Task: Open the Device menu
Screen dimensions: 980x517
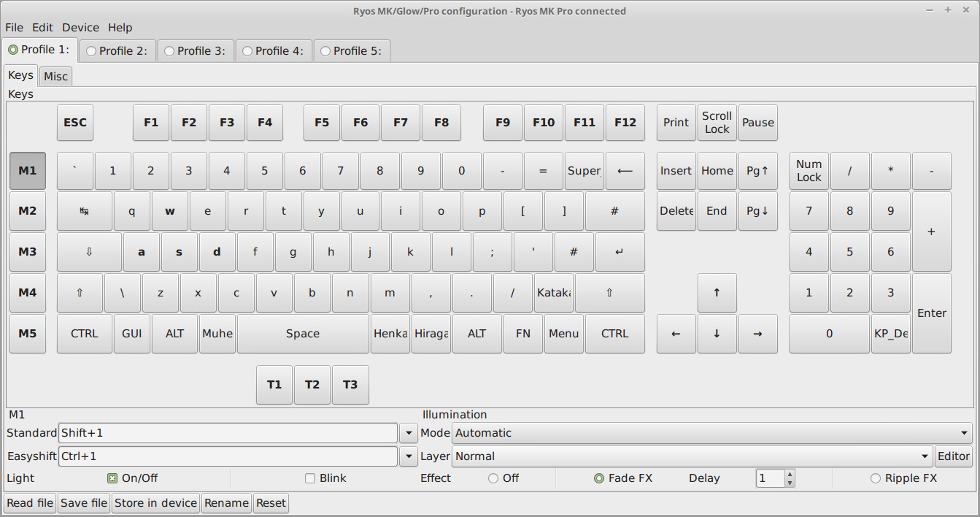Action: pyautogui.click(x=80, y=27)
